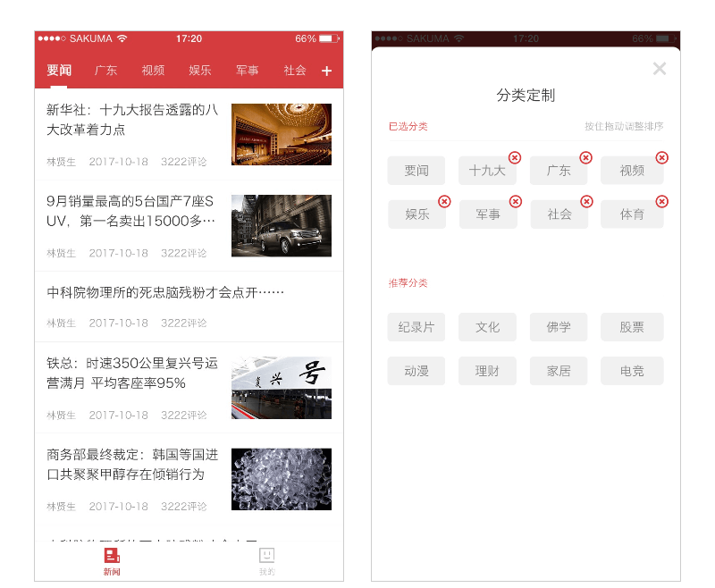This screenshot has width=715, height=588.
Task: Open the 新华社 十九大报告 news headline
Action: [x=132, y=120]
